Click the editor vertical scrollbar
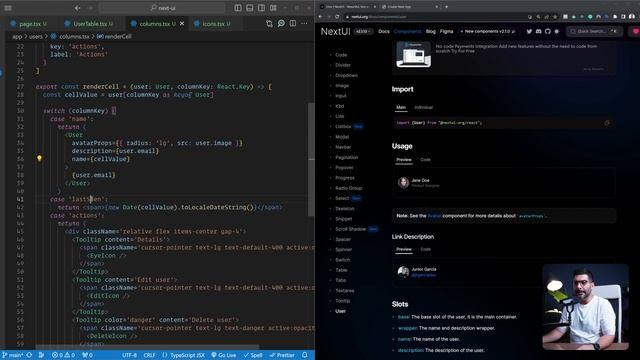Screen dimensions: 640x360 tap(311, 159)
